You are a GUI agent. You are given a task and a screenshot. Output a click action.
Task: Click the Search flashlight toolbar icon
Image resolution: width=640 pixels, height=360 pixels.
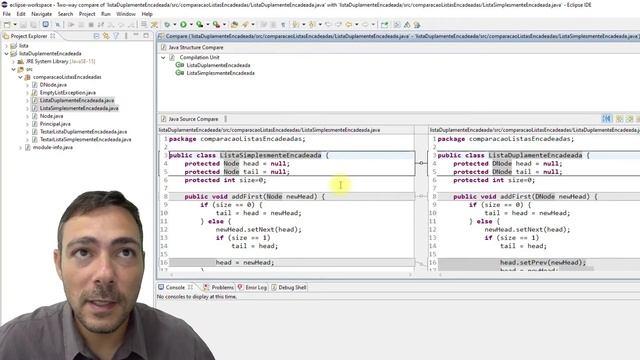245,25
